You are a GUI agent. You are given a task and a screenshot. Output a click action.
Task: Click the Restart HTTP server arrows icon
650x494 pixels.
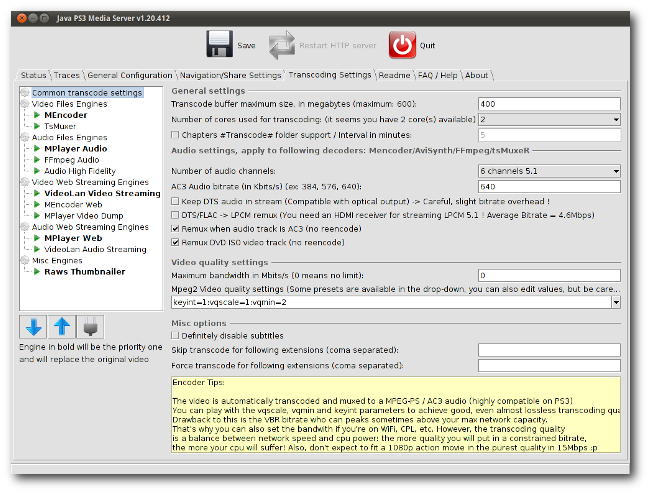coord(281,45)
